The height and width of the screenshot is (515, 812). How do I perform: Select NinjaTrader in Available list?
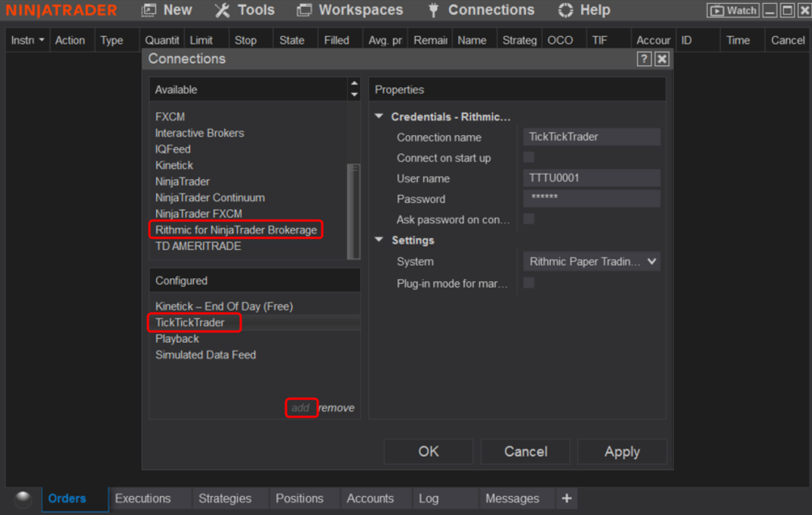click(183, 182)
